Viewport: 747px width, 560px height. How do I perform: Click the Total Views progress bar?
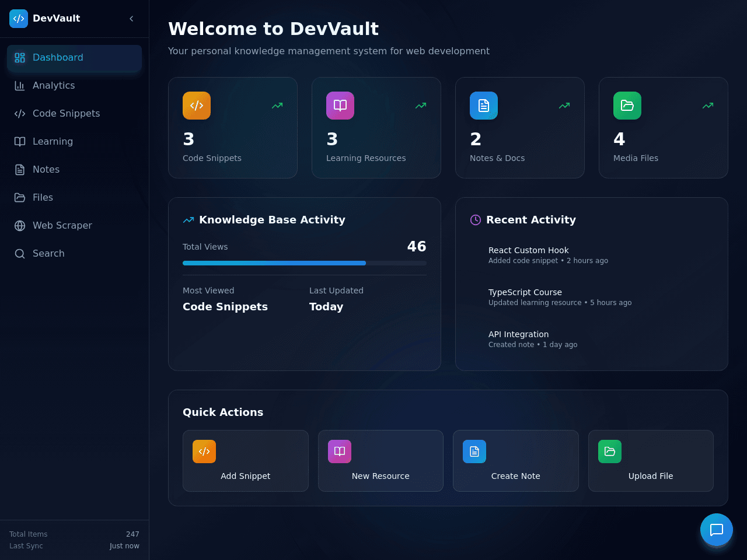click(305, 263)
